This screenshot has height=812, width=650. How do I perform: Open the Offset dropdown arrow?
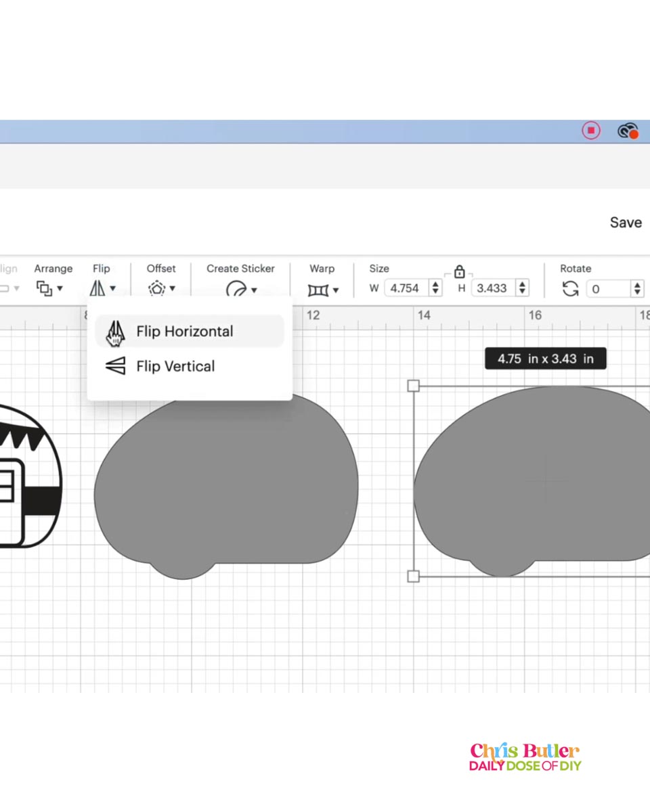(172, 289)
